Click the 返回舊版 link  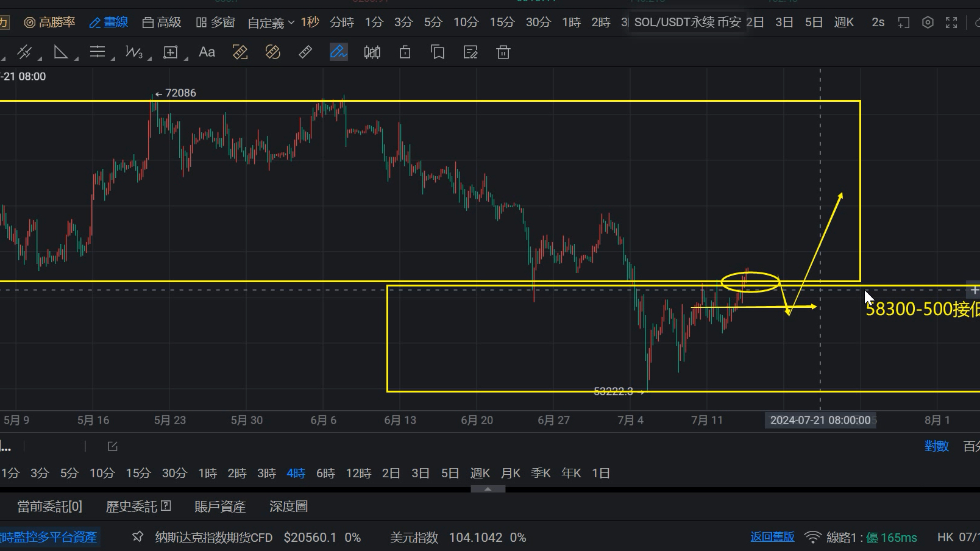point(772,537)
